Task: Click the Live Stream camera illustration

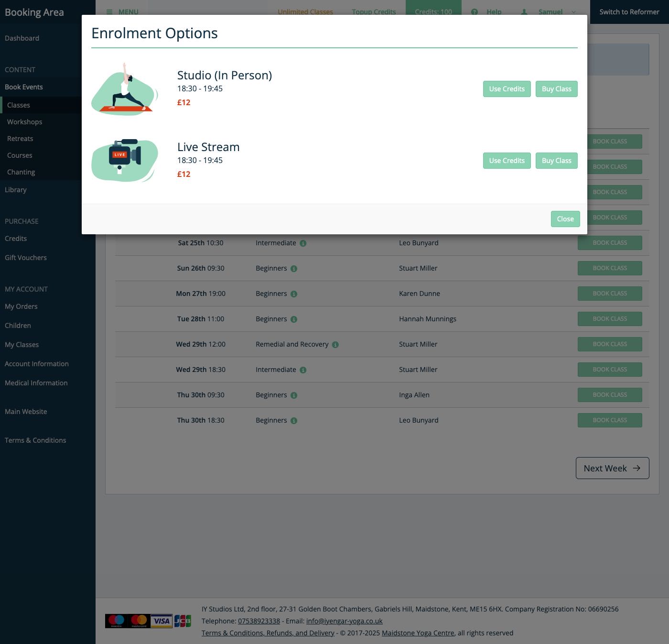Action: click(x=125, y=161)
